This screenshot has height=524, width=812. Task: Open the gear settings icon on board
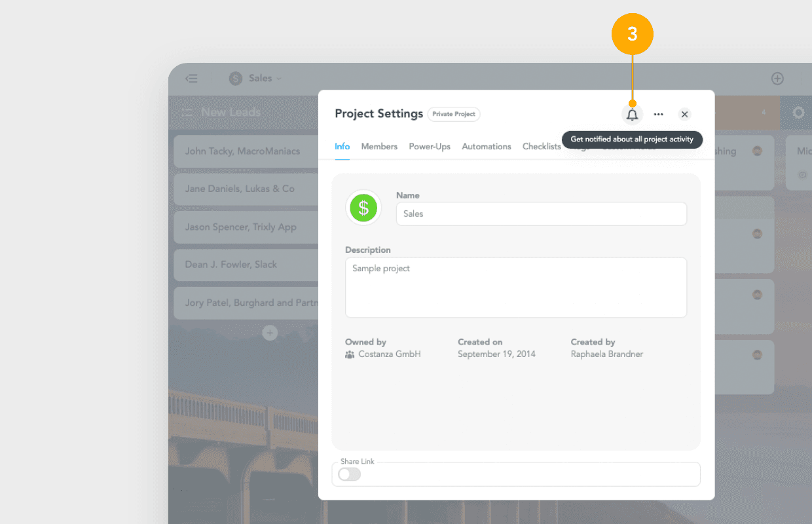[798, 113]
